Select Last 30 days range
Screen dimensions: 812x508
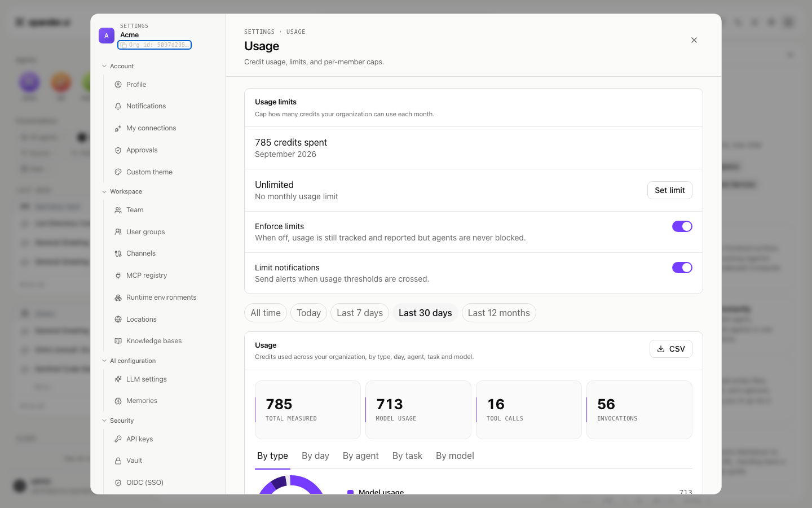coord(425,313)
